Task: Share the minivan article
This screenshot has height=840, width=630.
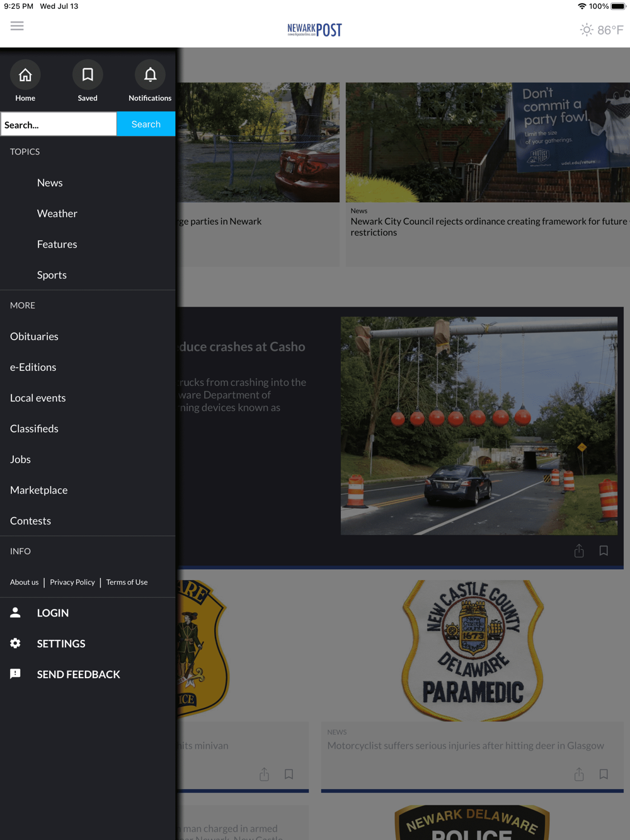Action: click(264, 775)
